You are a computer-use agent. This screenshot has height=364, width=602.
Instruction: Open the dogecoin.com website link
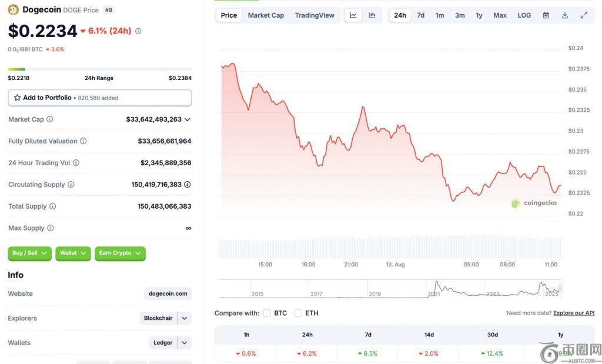[x=168, y=293]
